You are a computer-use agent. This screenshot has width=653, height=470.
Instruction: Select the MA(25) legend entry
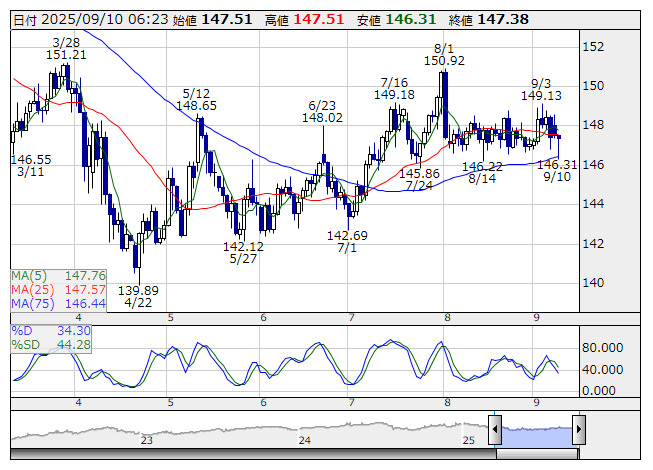59,289
